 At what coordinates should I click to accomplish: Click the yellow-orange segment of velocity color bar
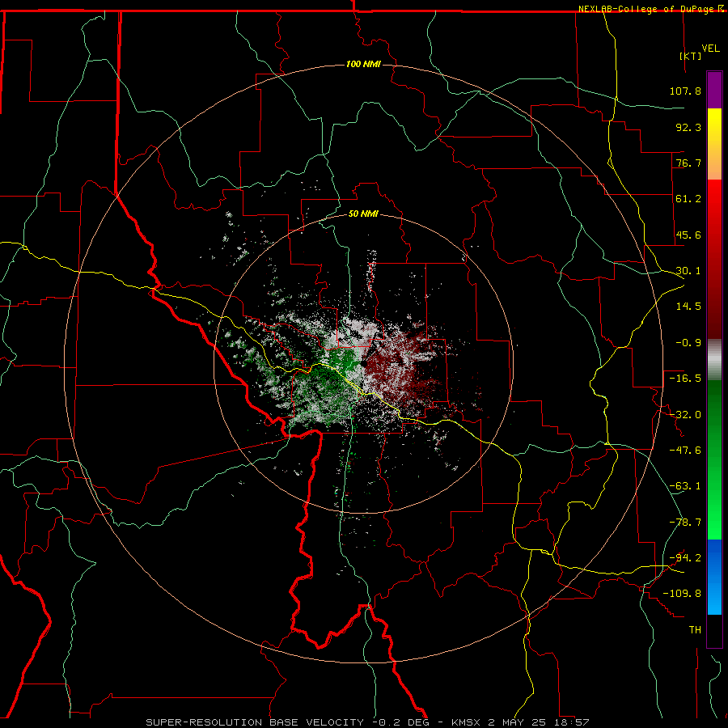point(714,144)
